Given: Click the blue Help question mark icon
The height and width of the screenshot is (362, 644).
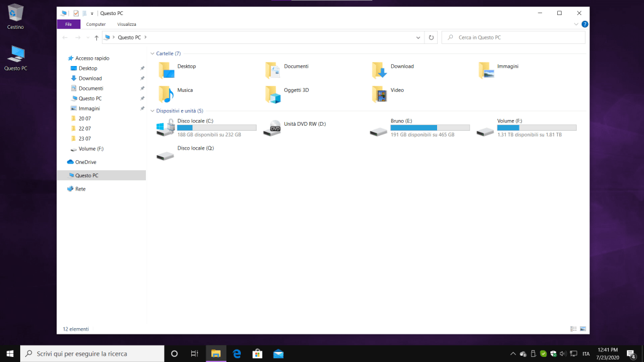Looking at the screenshot, I should coord(585,25).
